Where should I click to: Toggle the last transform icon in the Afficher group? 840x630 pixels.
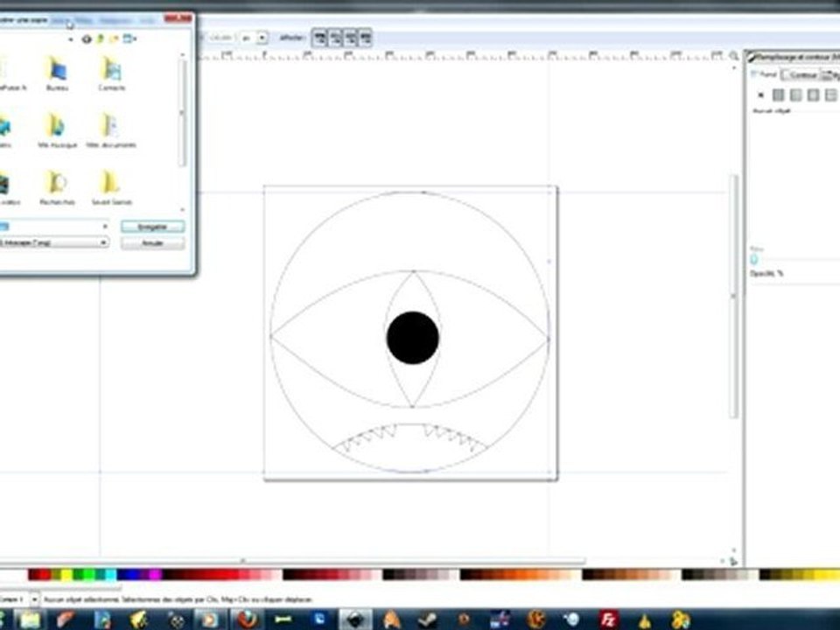coord(366,38)
